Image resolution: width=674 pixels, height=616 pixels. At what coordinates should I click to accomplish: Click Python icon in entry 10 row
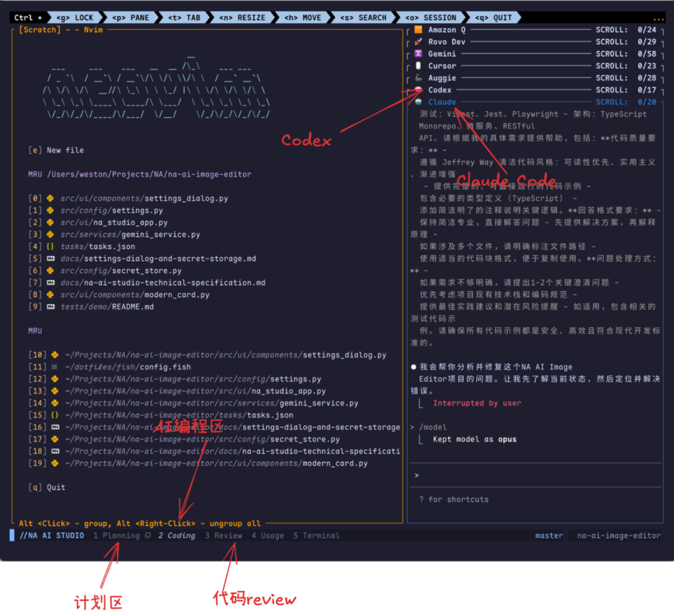(x=55, y=354)
